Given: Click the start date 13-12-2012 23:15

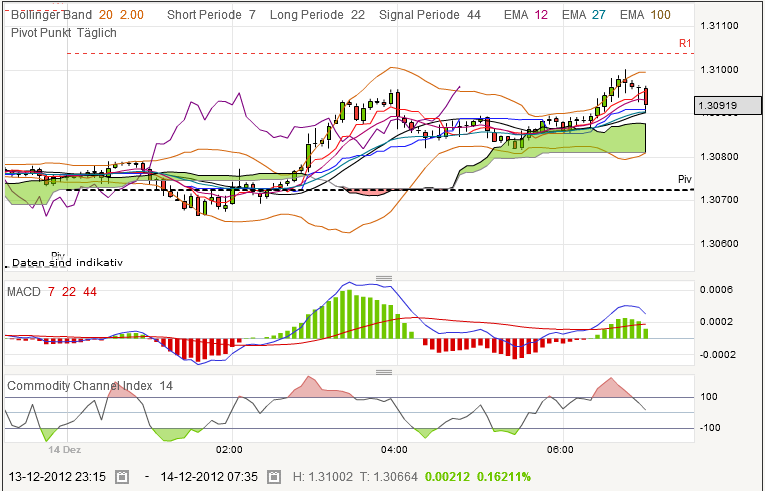Looking at the screenshot, I should pos(57,476).
